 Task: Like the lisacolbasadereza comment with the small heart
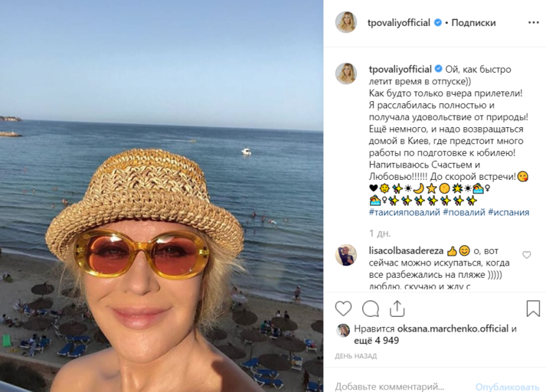[526, 255]
